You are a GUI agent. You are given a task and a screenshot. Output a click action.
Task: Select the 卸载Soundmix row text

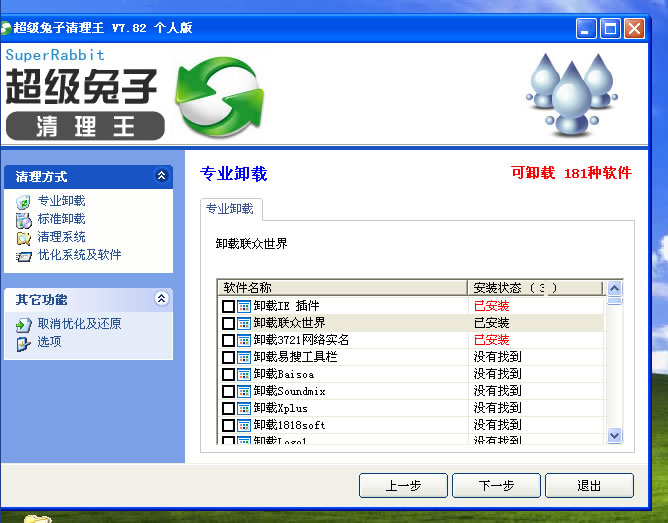click(289, 391)
